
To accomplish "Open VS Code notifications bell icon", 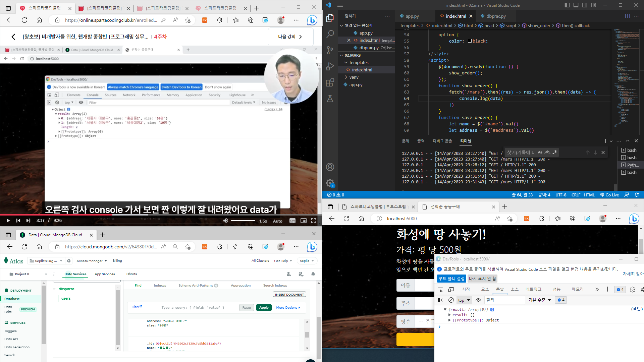I will coord(637,195).
